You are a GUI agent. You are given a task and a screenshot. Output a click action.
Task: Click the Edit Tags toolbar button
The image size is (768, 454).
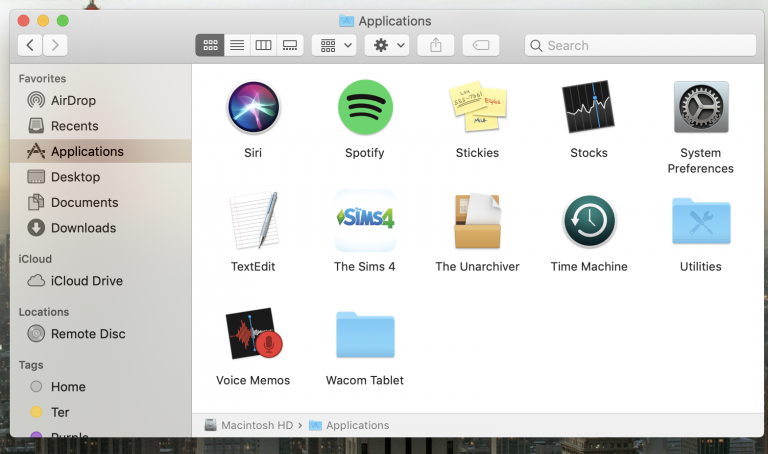481,46
